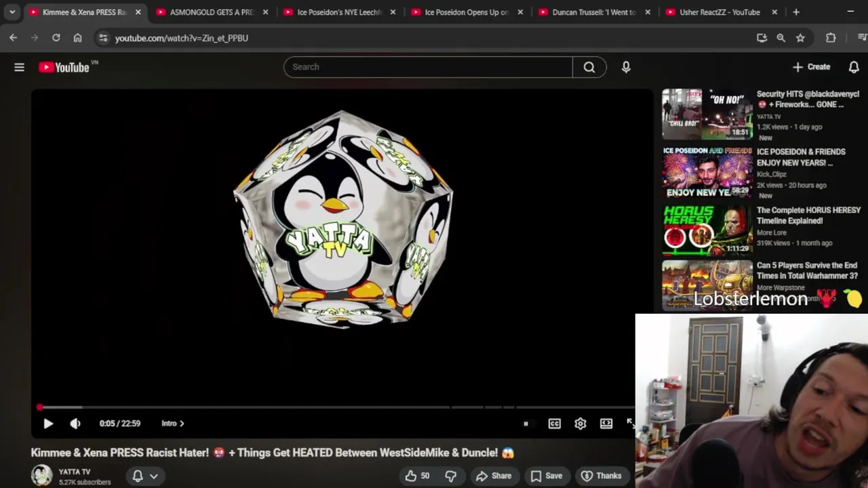Open the notifications bell in header

[854, 67]
